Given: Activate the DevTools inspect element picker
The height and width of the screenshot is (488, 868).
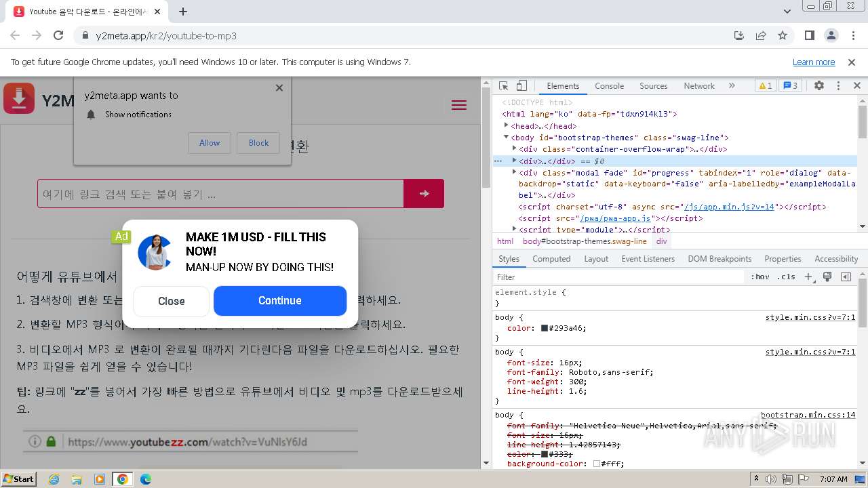Looking at the screenshot, I should click(503, 86).
